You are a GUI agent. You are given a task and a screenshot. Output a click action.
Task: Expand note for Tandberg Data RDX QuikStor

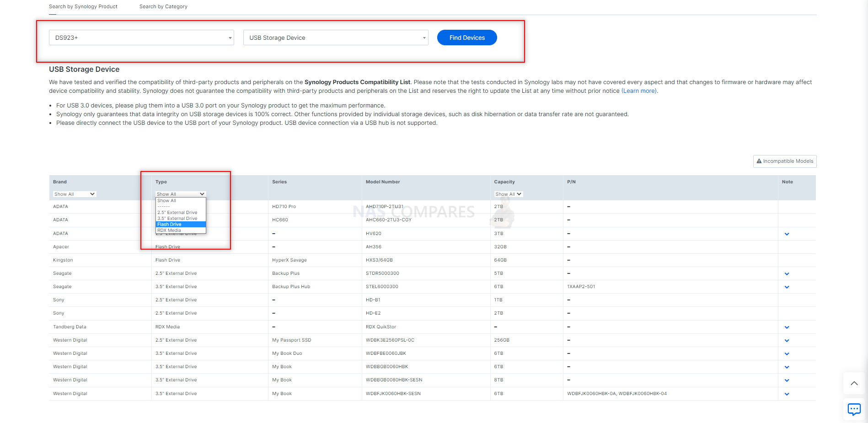[787, 327]
